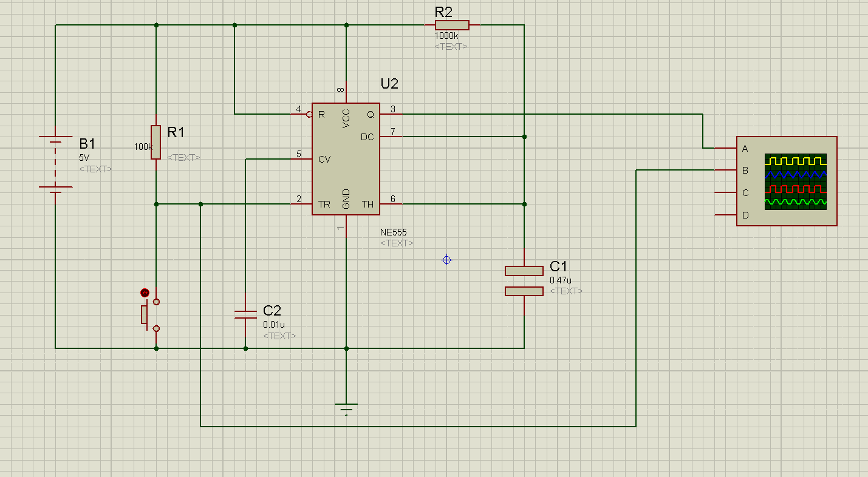This screenshot has width=868, height=477.
Task: Select the R1 label text
Action: point(176,132)
